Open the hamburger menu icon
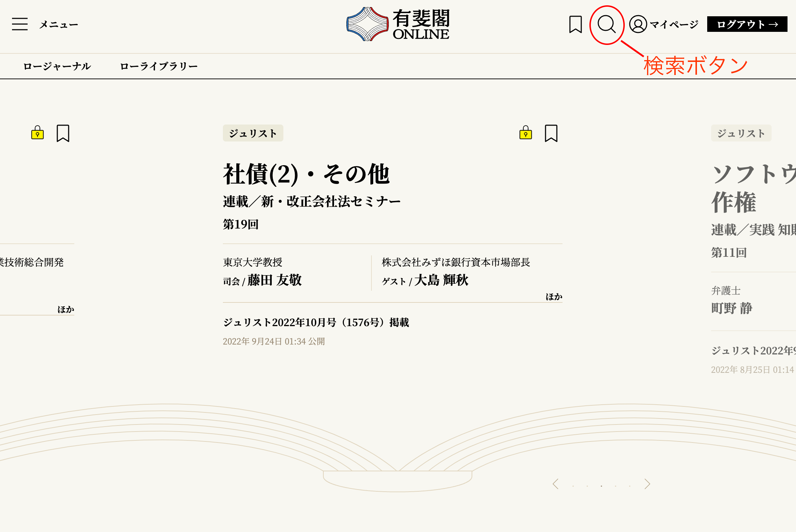This screenshot has width=796, height=532. (x=20, y=24)
